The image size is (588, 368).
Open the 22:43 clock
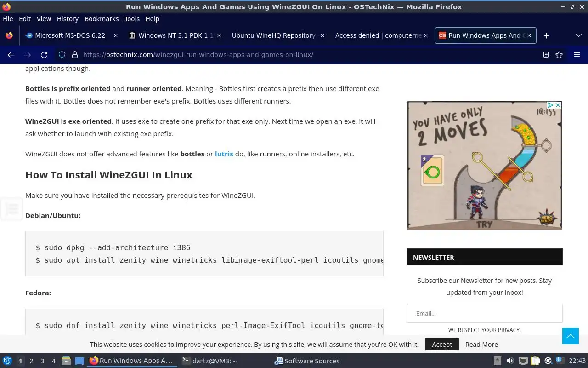coord(577,361)
